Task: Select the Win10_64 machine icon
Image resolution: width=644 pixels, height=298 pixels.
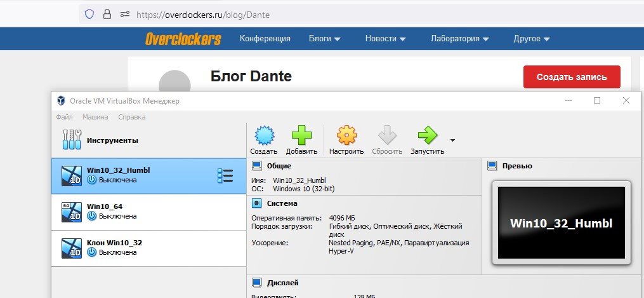Action: click(72, 212)
